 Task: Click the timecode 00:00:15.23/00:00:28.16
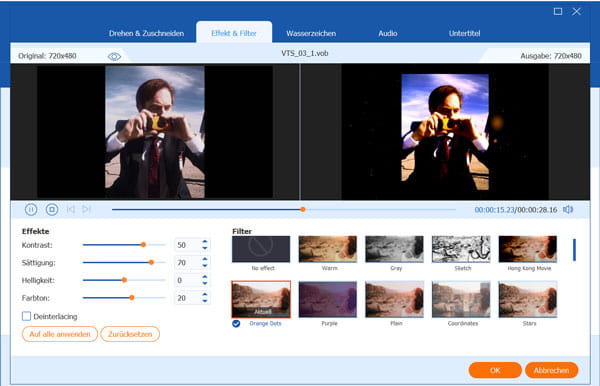point(516,210)
